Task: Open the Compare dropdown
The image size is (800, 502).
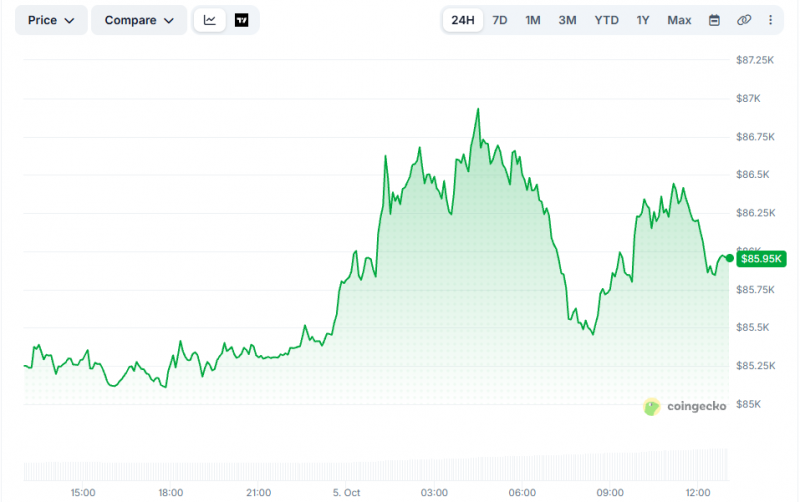Action: (x=139, y=20)
